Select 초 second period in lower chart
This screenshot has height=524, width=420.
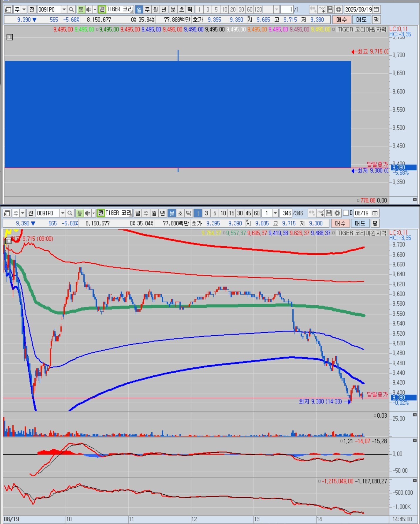pyautogui.click(x=180, y=213)
